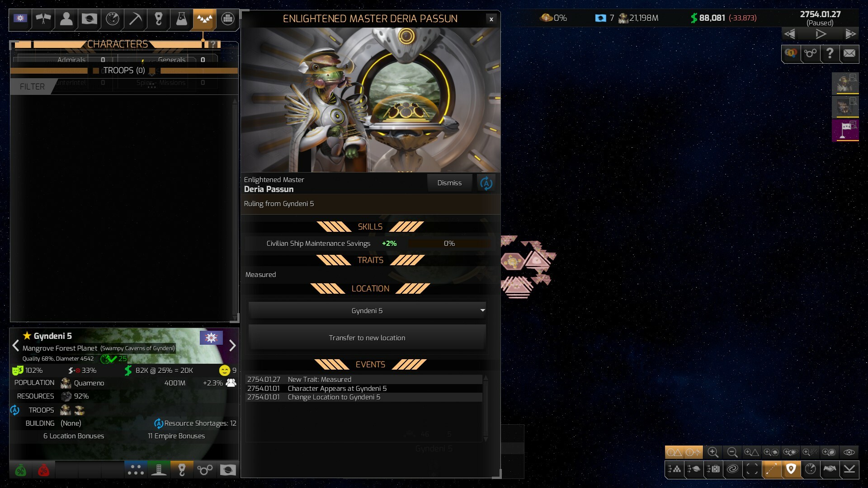Navigate to Admirals tab in Characters
Image resolution: width=868 pixels, height=488 pixels.
tap(71, 59)
